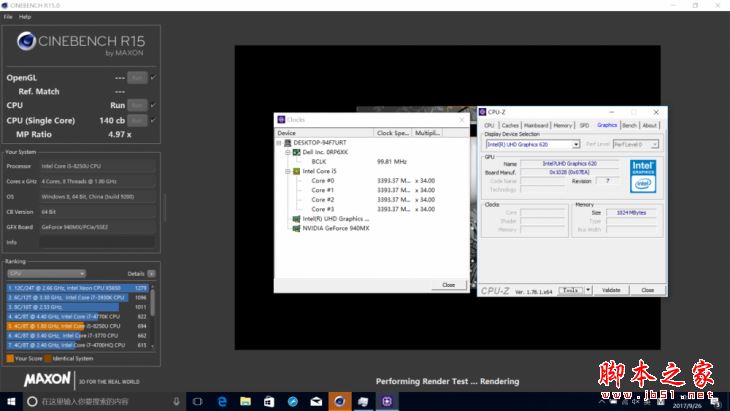Open the Mail app in taskbar
730x411 pixels.
click(316, 401)
